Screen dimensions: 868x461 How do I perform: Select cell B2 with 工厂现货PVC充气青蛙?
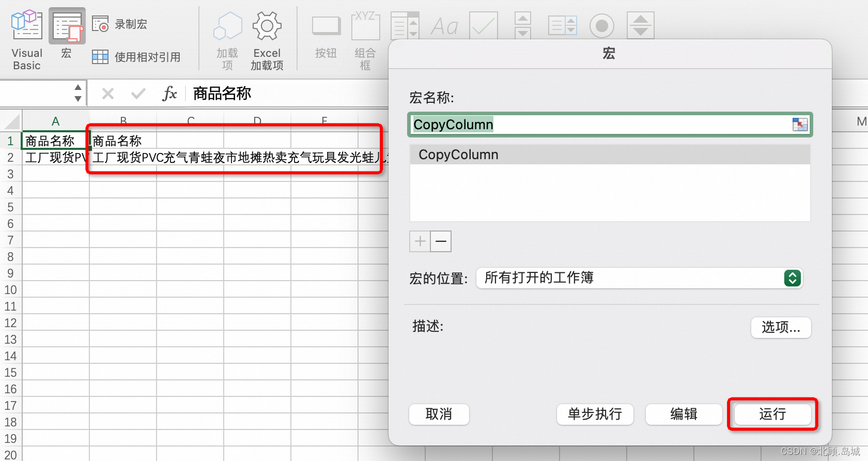[x=123, y=157]
